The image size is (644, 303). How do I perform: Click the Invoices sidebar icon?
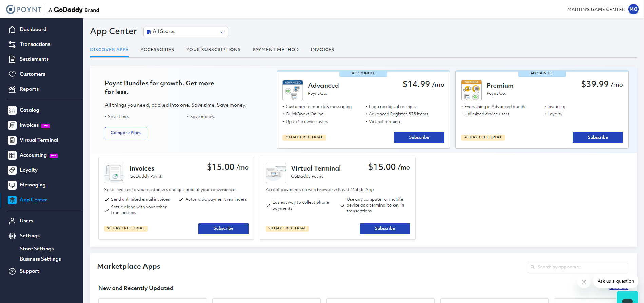(x=12, y=125)
